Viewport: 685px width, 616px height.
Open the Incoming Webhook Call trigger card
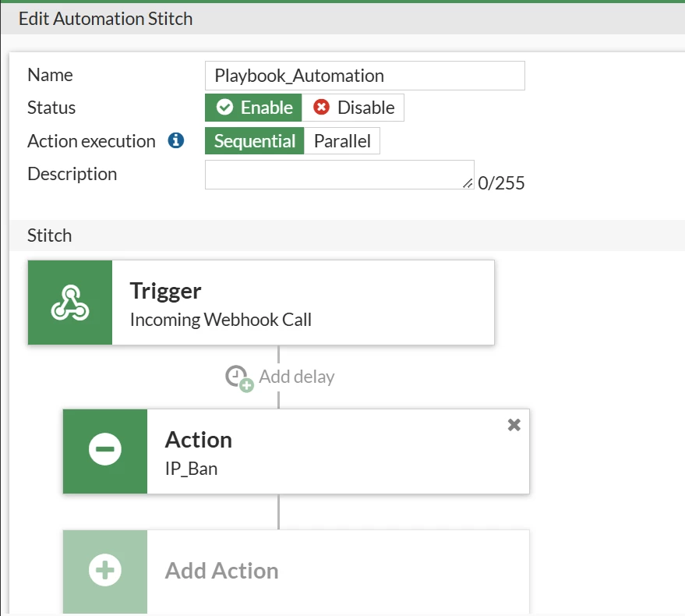coord(261,303)
